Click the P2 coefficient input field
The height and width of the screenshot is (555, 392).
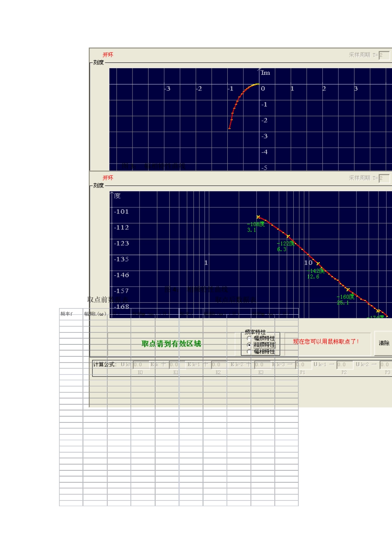tap(344, 365)
